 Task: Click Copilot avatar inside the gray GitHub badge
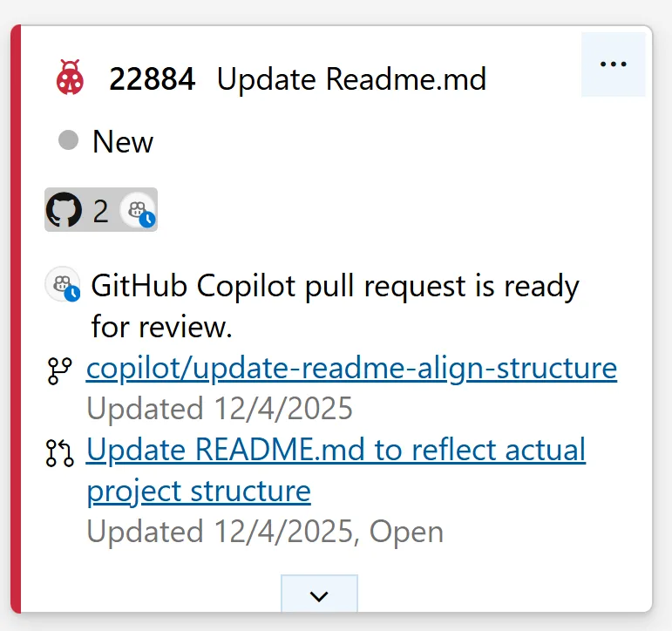pyautogui.click(x=138, y=210)
